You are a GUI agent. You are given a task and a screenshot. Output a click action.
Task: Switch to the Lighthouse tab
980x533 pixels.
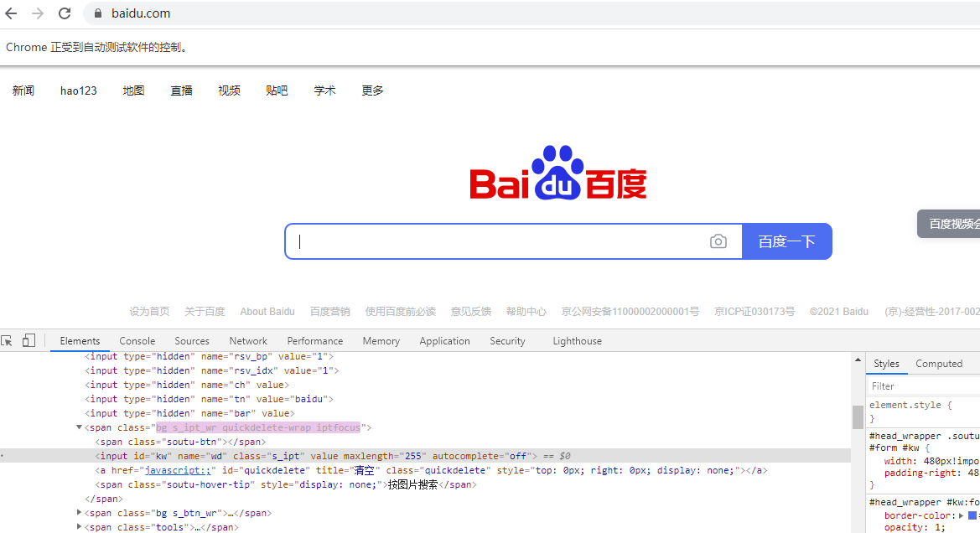click(x=577, y=340)
